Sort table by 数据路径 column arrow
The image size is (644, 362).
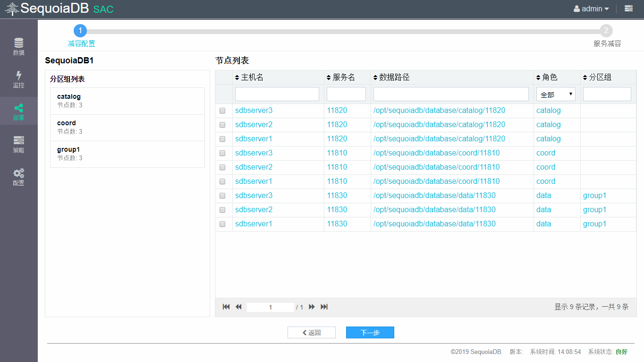pos(375,78)
